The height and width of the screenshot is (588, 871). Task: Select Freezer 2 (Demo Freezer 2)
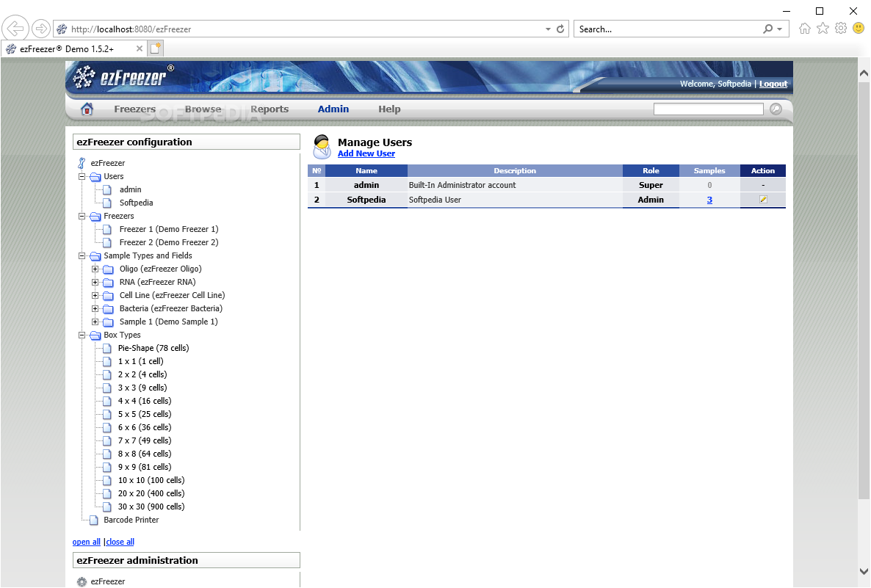coord(169,243)
